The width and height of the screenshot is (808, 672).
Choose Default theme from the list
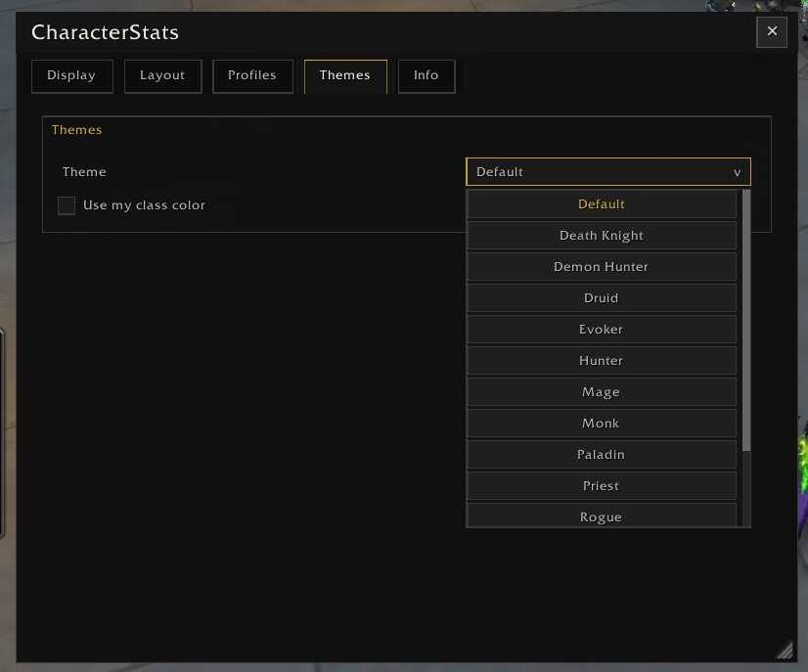[x=602, y=204]
